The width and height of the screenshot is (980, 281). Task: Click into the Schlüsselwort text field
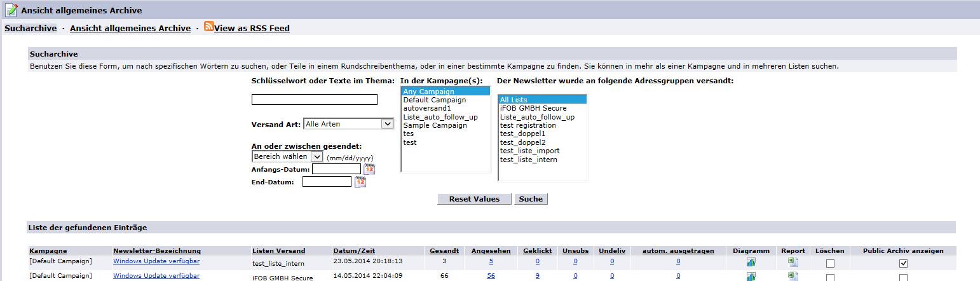tap(315, 99)
